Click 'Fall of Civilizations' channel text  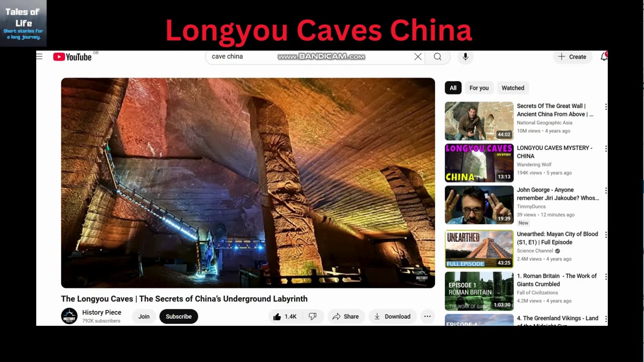tap(537, 293)
